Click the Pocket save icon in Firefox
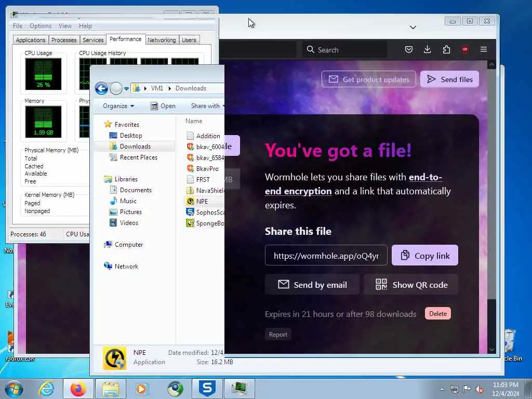The height and width of the screenshot is (399, 532). pos(409,49)
